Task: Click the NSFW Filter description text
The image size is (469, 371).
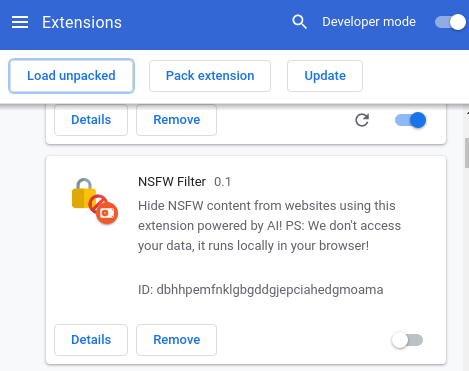Action: pyautogui.click(x=269, y=226)
